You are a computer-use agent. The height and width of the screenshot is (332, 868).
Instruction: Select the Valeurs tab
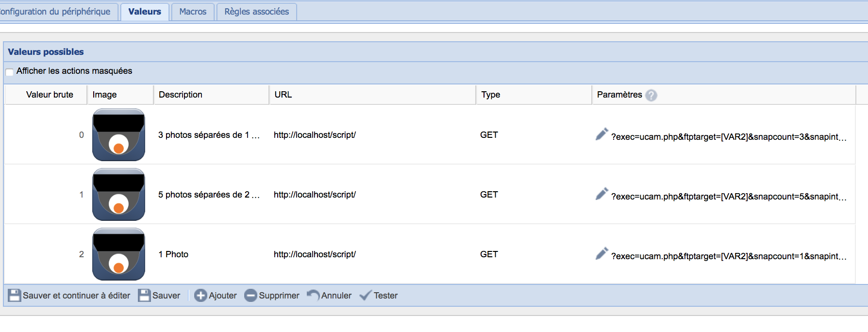pyautogui.click(x=145, y=12)
